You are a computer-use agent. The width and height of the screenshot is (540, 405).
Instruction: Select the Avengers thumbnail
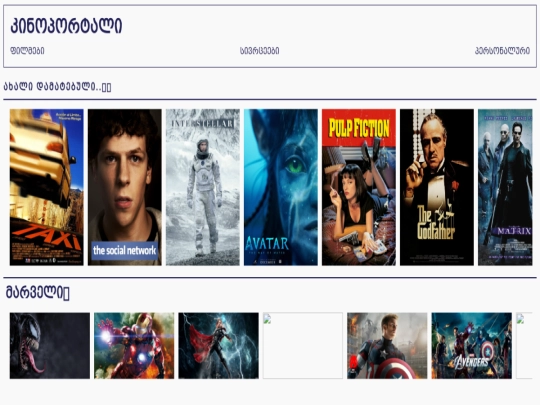coord(471,346)
